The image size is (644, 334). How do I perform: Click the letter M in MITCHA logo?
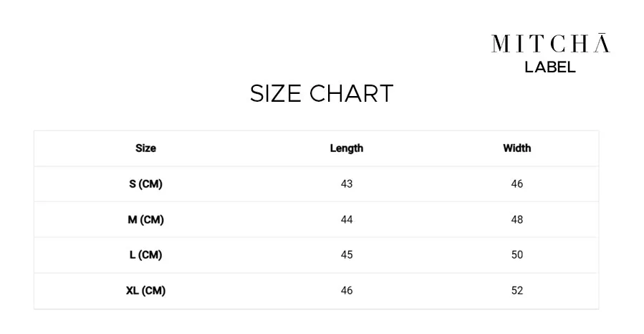(x=501, y=44)
